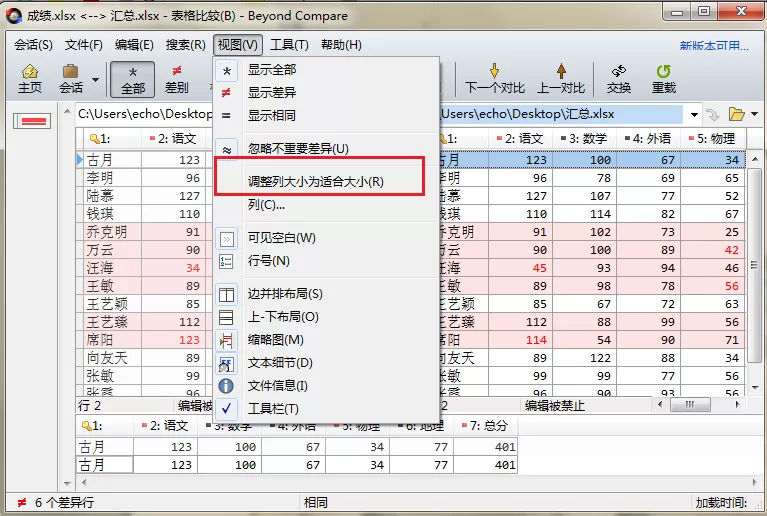Click the side-by-side layout icon
This screenshot has width=767, height=516.
point(226,295)
